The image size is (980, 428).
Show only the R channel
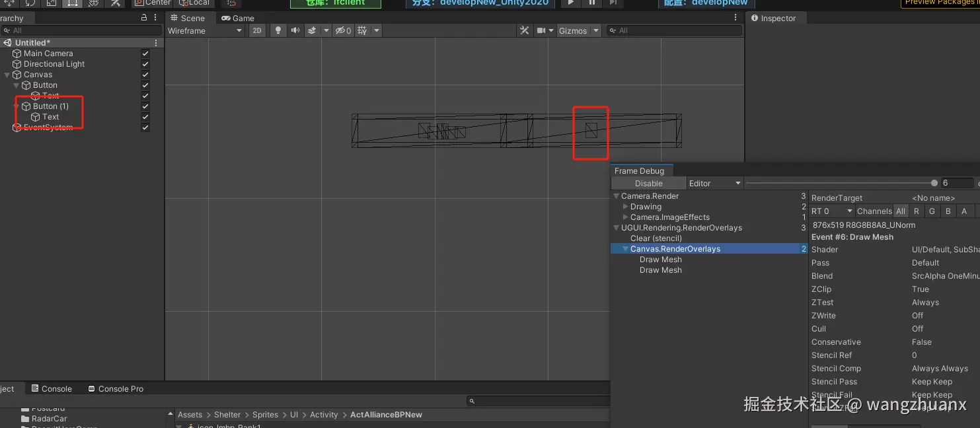[917, 211]
